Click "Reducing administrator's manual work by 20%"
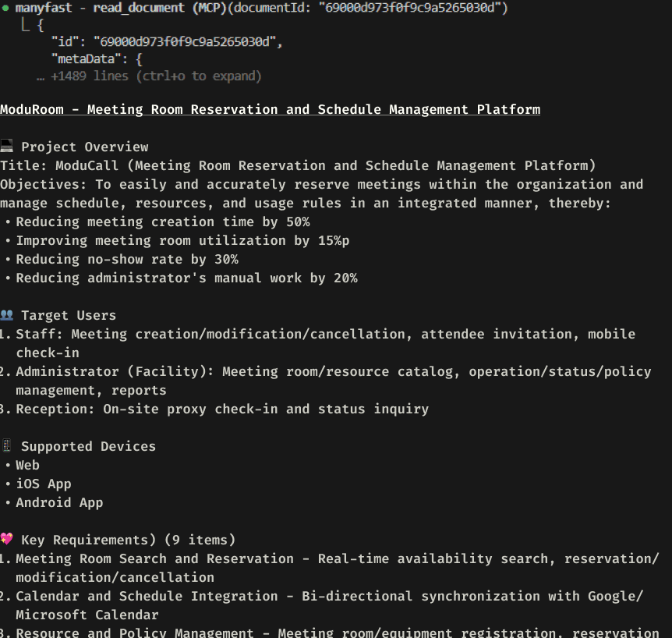672x638 pixels. (187, 278)
